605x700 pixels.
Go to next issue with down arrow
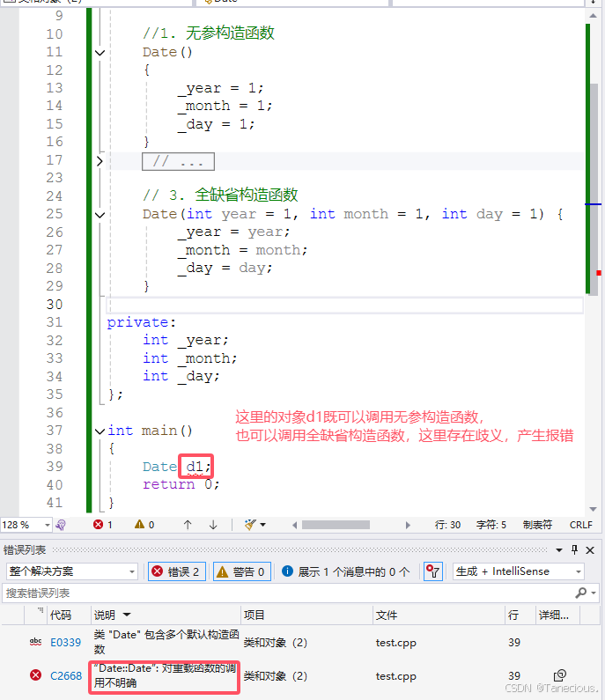click(x=213, y=525)
